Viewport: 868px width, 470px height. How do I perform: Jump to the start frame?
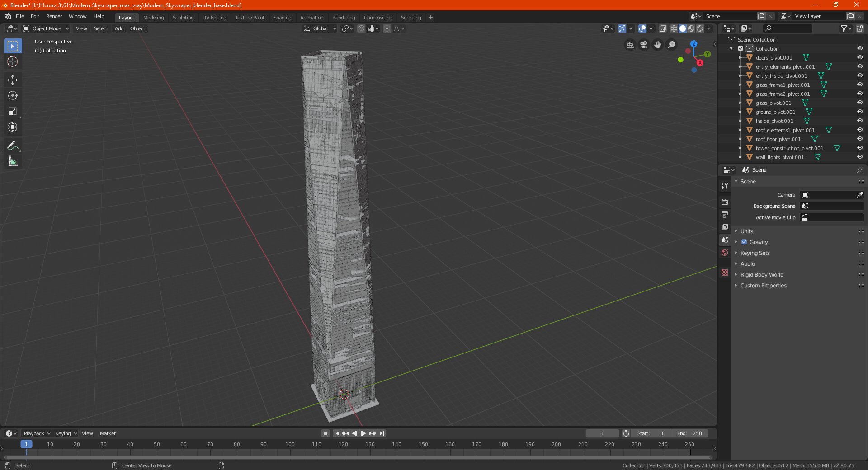[x=336, y=433]
